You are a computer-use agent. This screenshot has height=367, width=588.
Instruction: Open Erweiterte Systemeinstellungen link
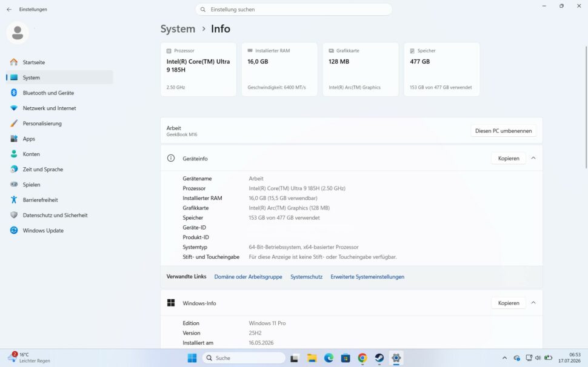coord(367,277)
